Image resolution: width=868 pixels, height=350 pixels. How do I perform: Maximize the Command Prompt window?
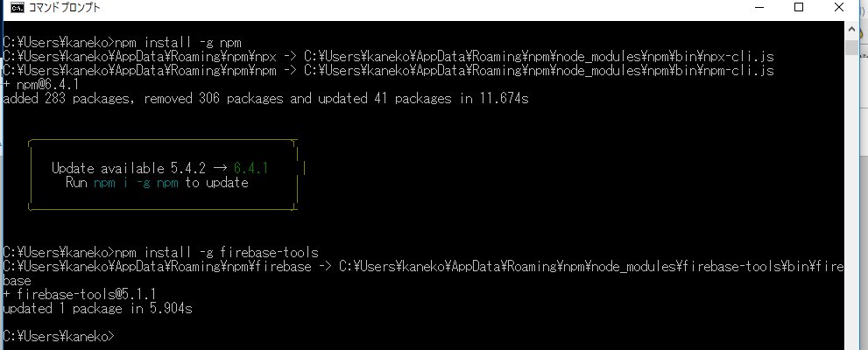pyautogui.click(x=798, y=7)
